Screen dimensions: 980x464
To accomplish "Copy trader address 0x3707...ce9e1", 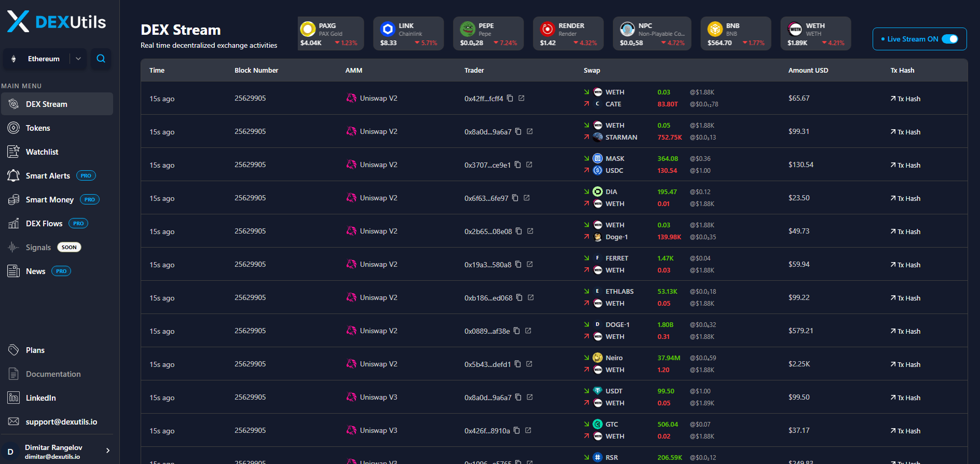I will point(518,165).
